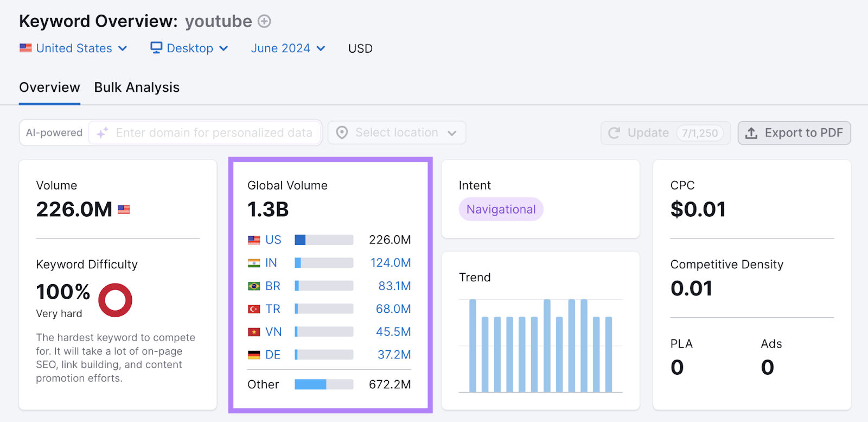Viewport: 868px width, 422px height.
Task: Click the VN country code link
Action: (273, 332)
